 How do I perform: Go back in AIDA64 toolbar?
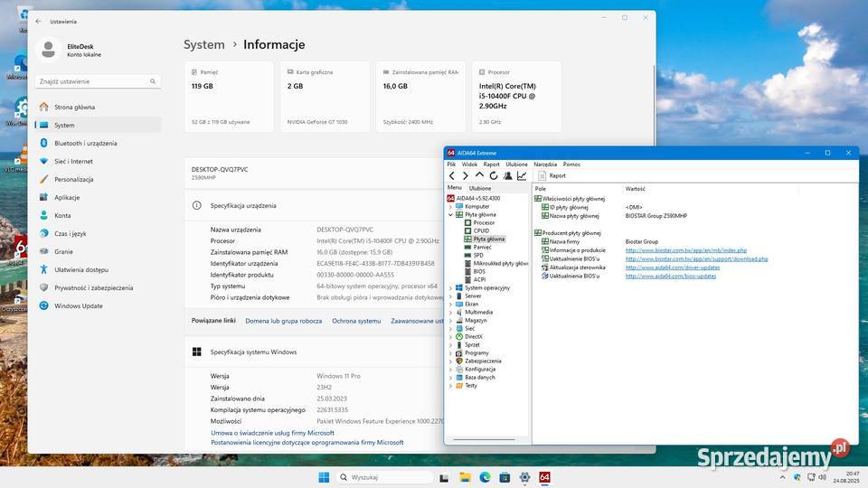pyautogui.click(x=451, y=175)
